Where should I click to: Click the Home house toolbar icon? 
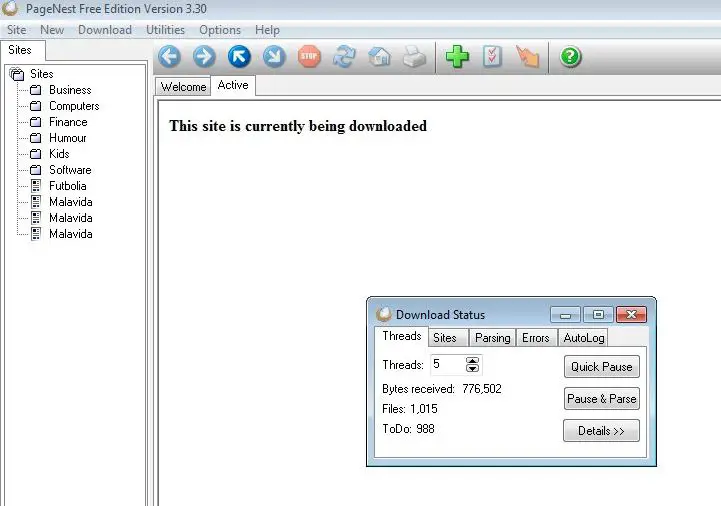379,57
